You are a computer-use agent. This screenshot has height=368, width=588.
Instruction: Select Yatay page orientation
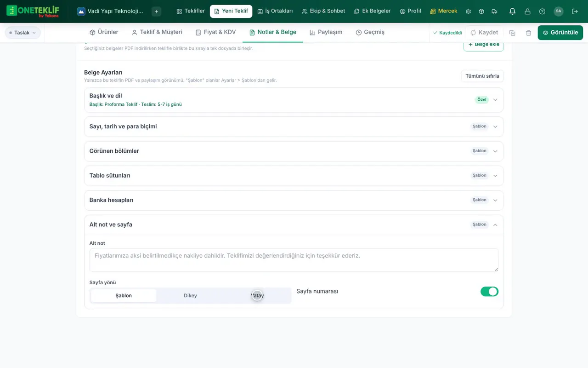(x=257, y=295)
